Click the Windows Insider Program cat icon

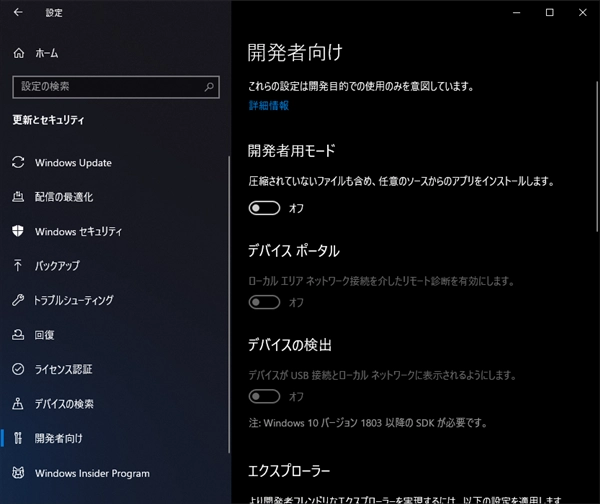(x=18, y=473)
